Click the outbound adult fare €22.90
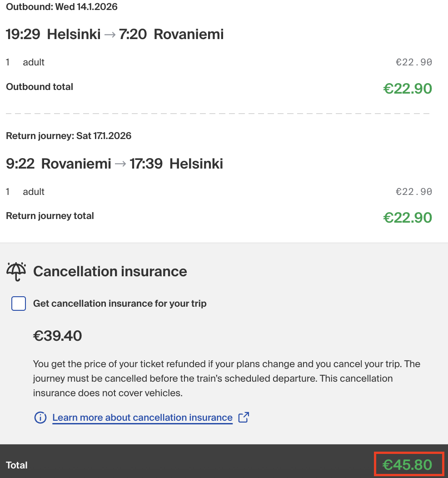448x478 pixels. 413,63
